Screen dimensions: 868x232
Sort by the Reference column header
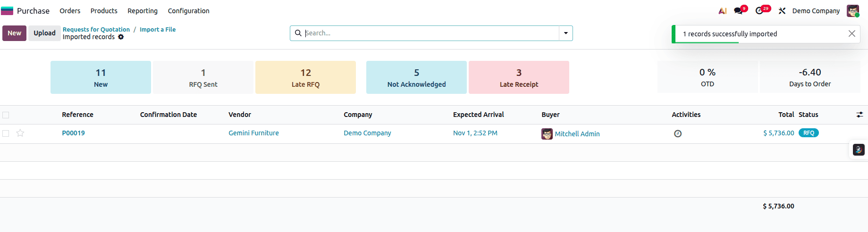tap(77, 115)
